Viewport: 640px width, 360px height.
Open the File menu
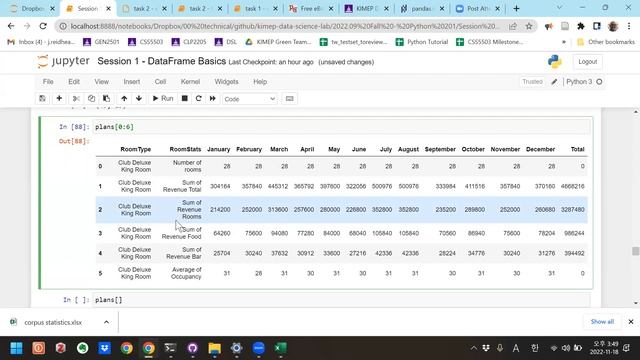[x=48, y=82]
